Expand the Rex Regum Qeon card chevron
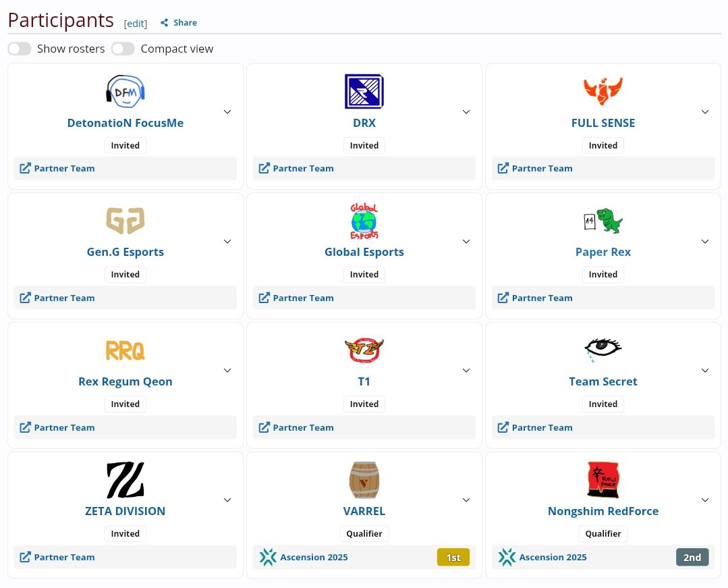The image size is (728, 588). pos(227,371)
